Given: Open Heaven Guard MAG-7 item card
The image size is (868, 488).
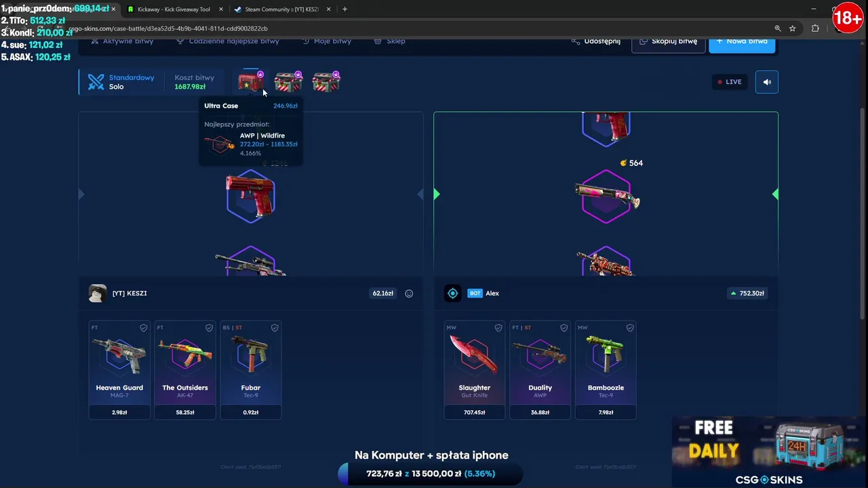Looking at the screenshot, I should (119, 370).
